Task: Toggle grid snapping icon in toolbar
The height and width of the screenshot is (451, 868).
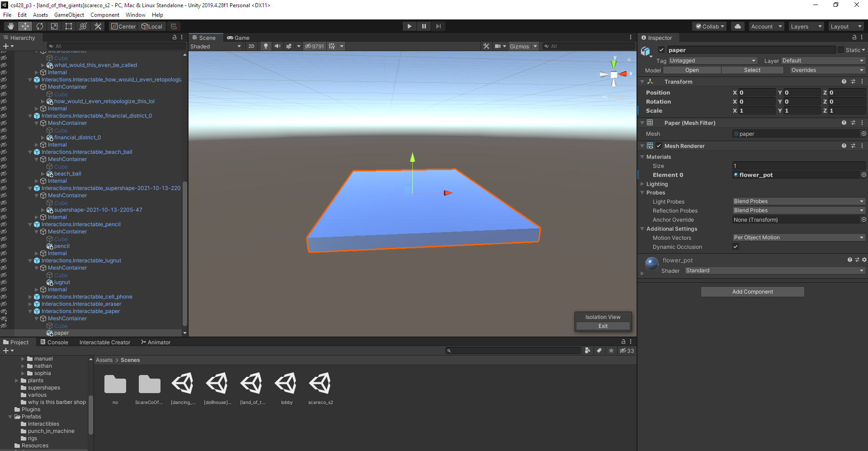Action: pyautogui.click(x=174, y=26)
